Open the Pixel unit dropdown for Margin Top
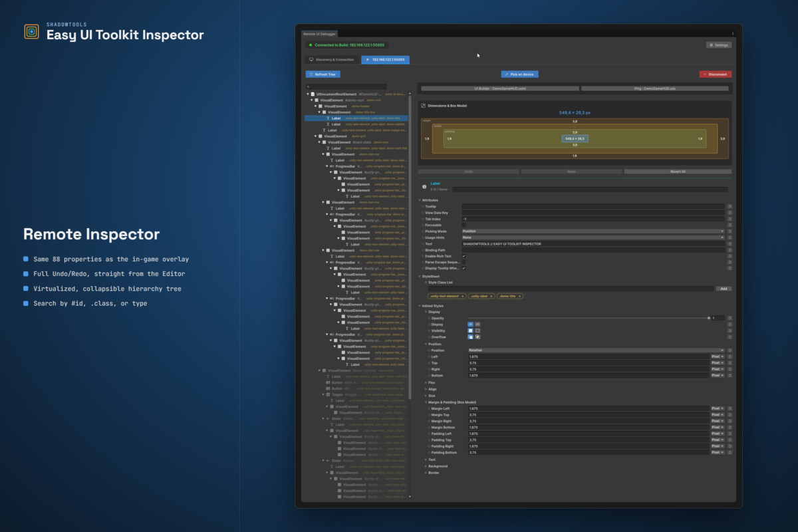This screenshot has height=532, width=798. [718, 415]
